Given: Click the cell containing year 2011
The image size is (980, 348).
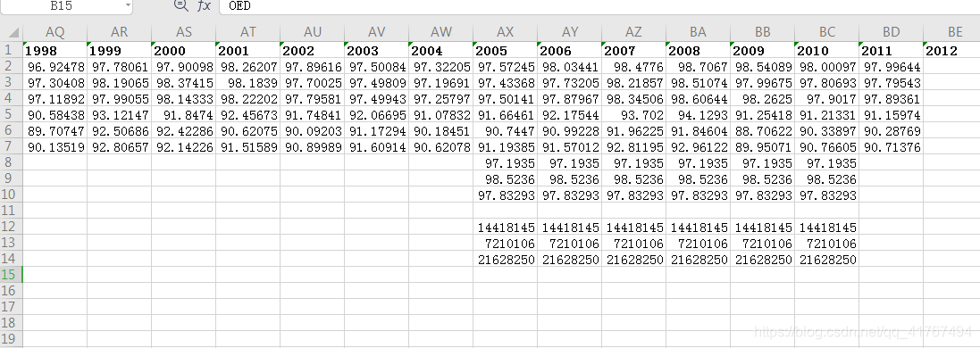Looking at the screenshot, I should click(x=892, y=50).
